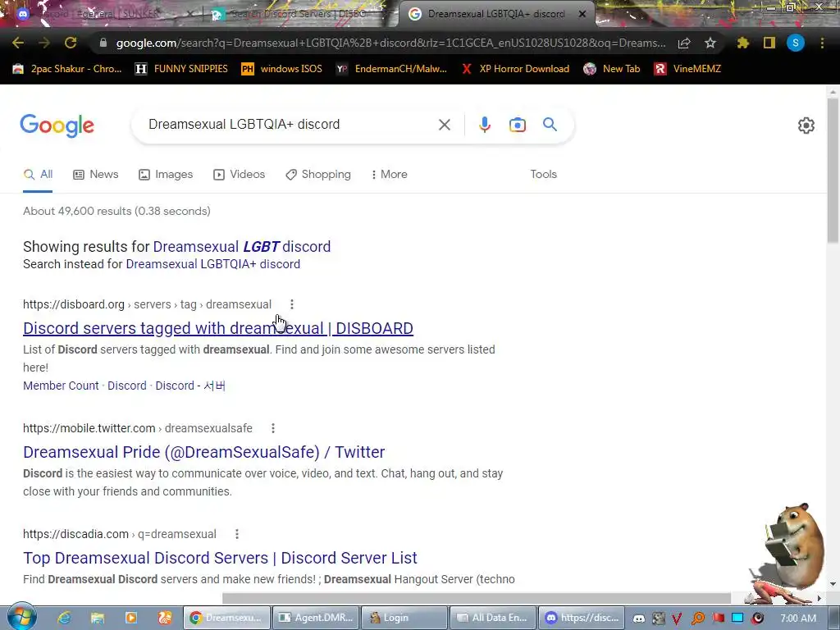840x630 pixels.
Task: Clear the search box with X
Action: point(444,125)
